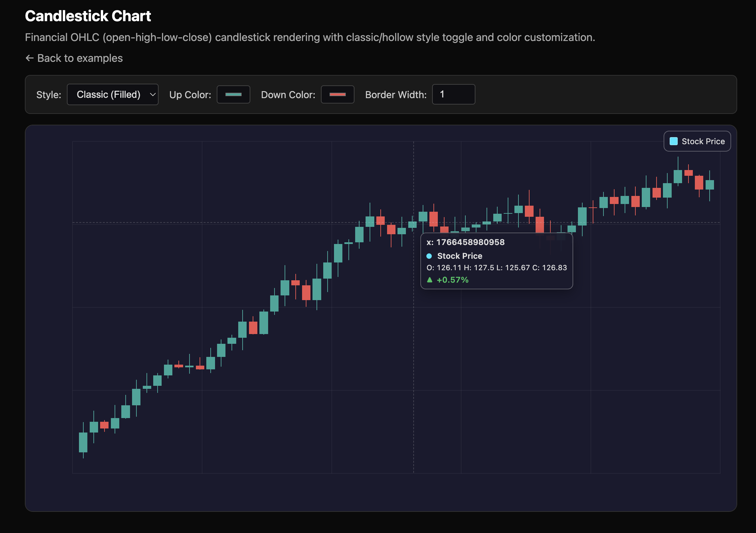The width and height of the screenshot is (756, 533).
Task: Click the Border Width input showing 1
Action: click(x=453, y=94)
